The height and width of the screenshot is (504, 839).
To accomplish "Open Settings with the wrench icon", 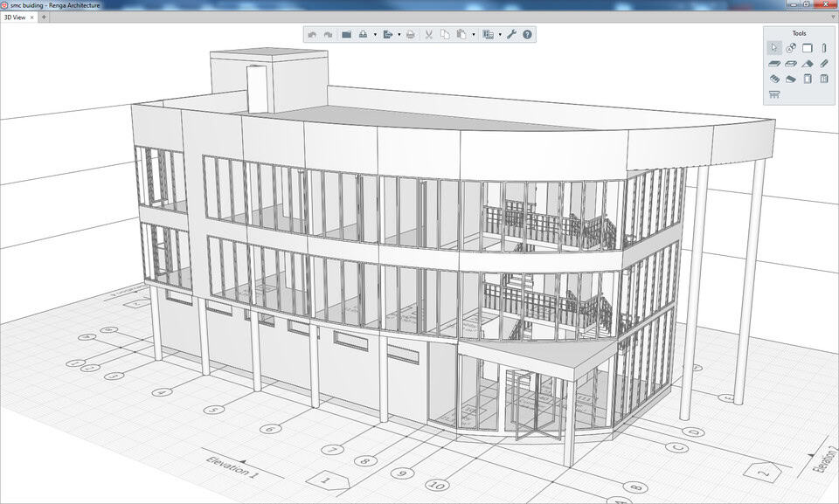I will (512, 35).
